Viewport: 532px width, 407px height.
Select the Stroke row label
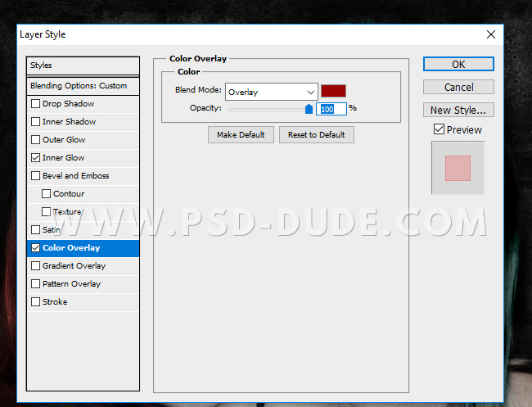click(x=55, y=302)
